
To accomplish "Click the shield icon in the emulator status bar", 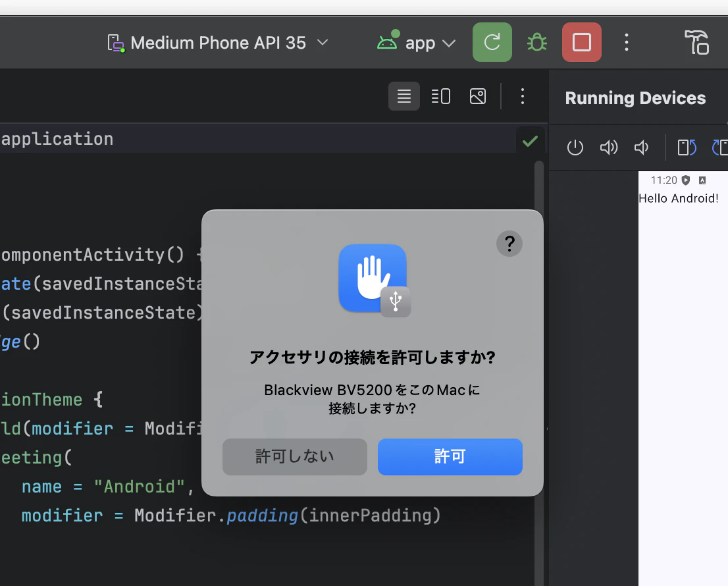I will tap(686, 180).
